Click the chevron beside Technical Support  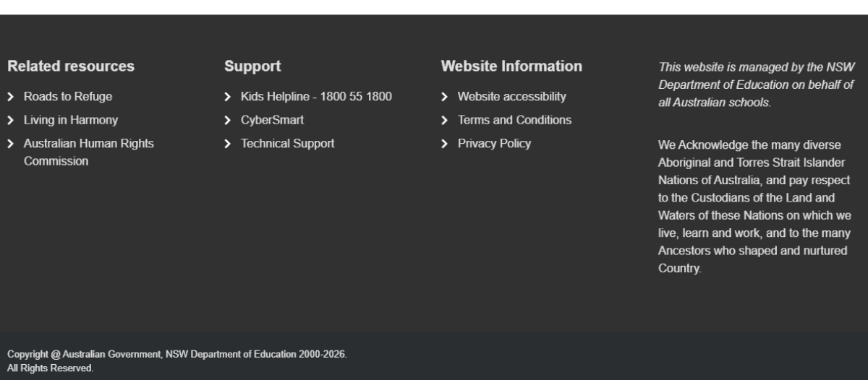point(228,144)
